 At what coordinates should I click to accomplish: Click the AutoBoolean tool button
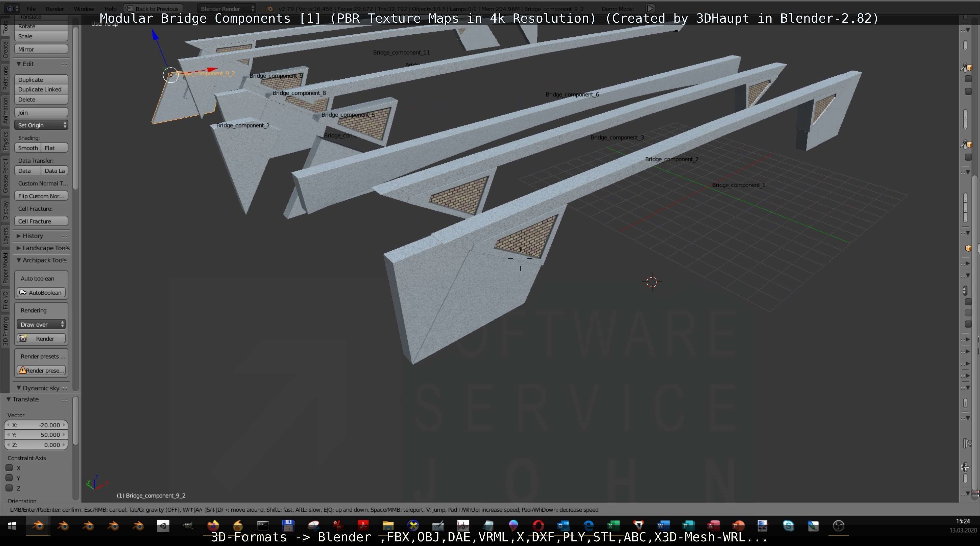click(x=41, y=292)
